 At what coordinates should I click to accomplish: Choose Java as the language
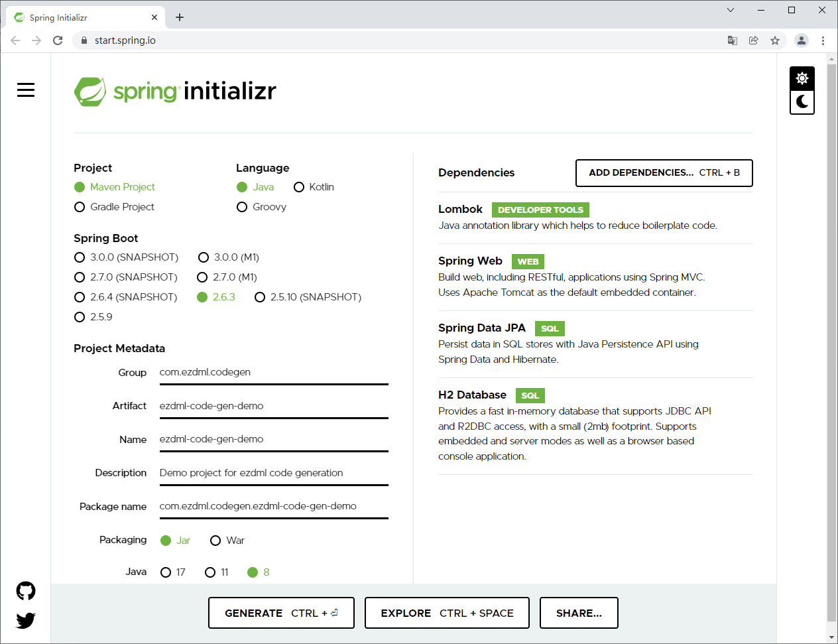tap(255, 187)
